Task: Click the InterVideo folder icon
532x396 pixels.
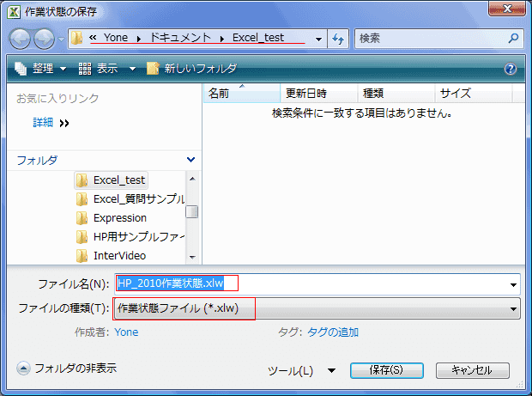Action: click(82, 256)
